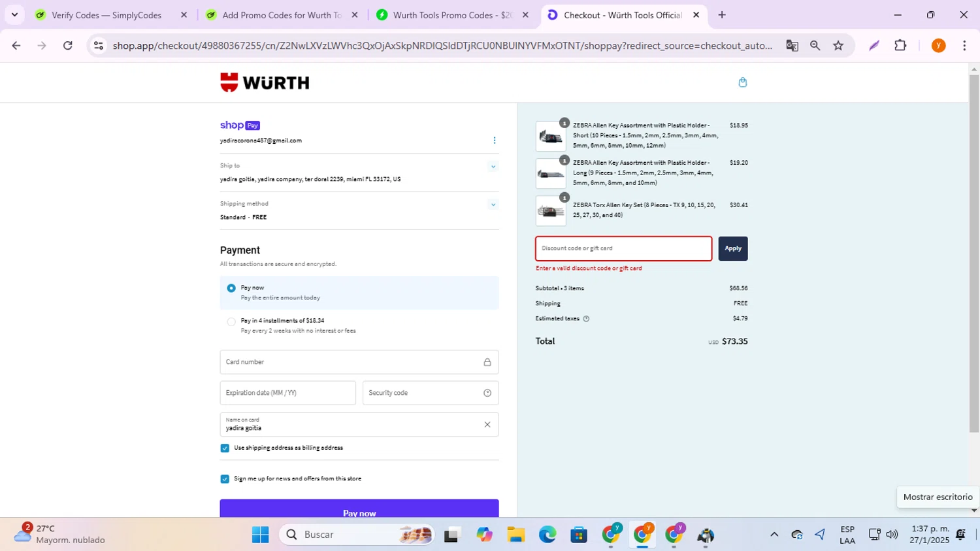The image size is (980, 551).
Task: Click the Mostrar escritorio tooltip button
Action: 938,497
